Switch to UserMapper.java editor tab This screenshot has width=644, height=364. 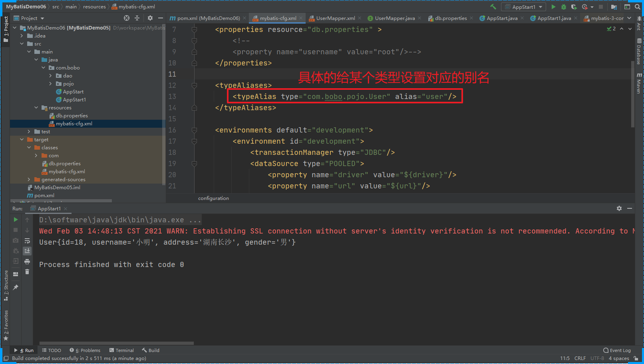coord(395,18)
